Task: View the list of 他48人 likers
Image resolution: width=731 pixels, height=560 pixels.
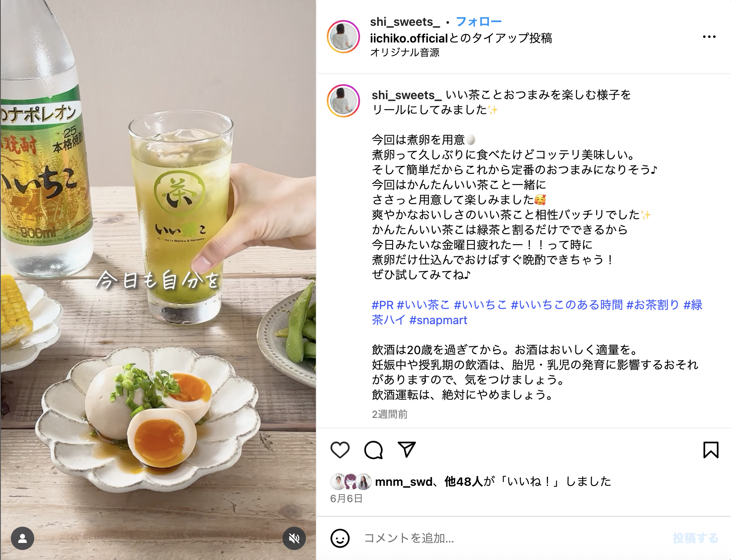Action: click(463, 482)
